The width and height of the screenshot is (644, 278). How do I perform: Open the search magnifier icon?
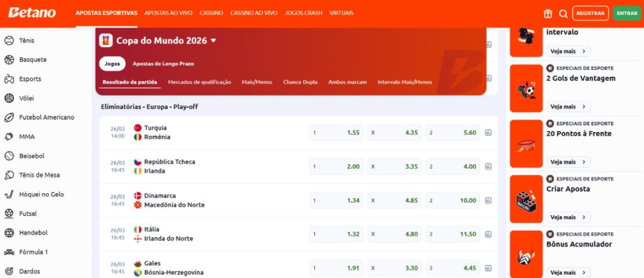(x=563, y=14)
